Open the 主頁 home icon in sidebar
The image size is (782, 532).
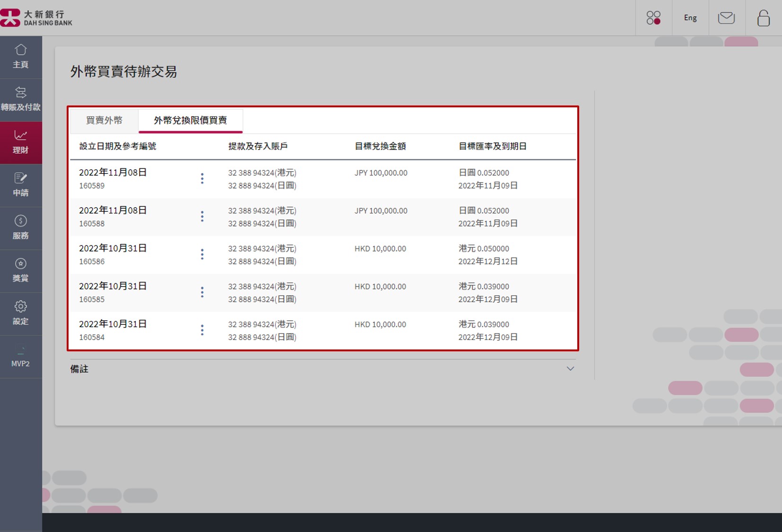[x=21, y=56]
